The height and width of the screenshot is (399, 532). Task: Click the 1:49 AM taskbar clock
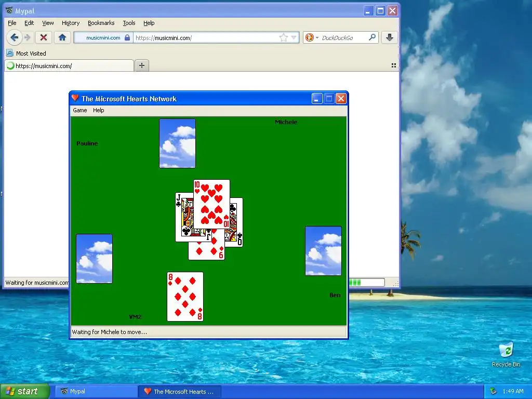[x=513, y=391]
